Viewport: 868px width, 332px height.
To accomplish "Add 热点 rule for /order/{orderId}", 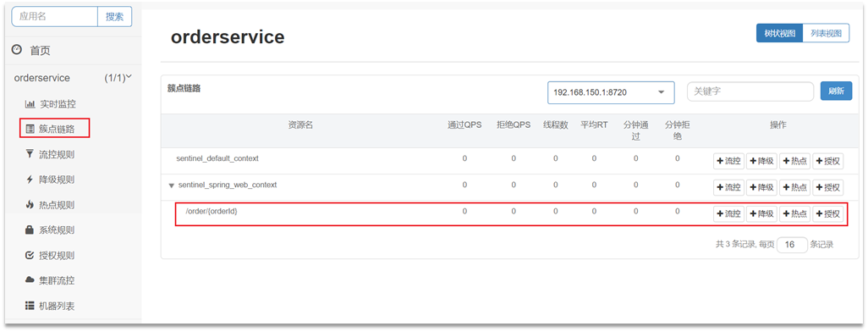I will click(795, 214).
